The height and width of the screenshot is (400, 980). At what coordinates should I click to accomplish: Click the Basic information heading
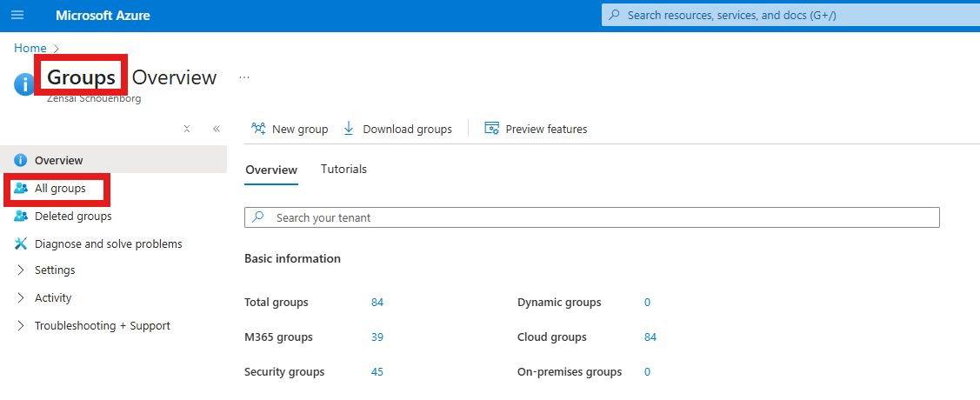(292, 259)
